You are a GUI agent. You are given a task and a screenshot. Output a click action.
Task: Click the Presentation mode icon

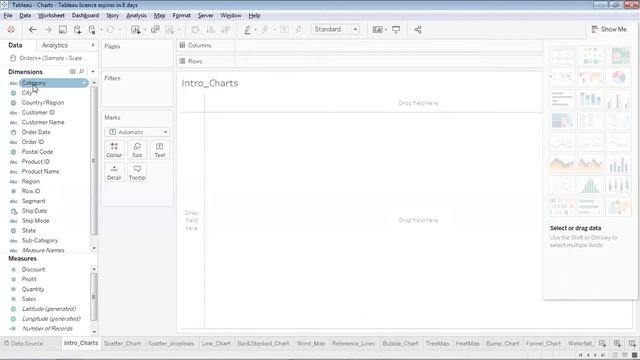[396, 29]
